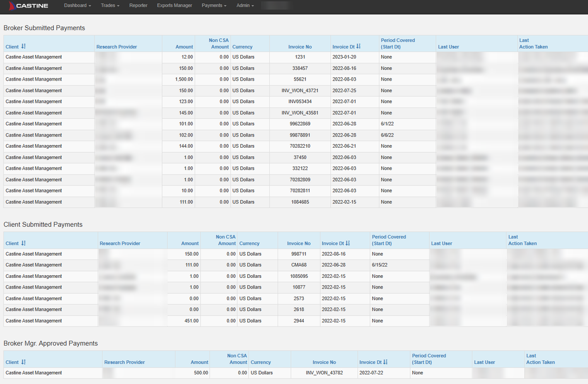This screenshot has height=384, width=588.
Task: Select invoice number 1084685
Action: click(x=300, y=202)
